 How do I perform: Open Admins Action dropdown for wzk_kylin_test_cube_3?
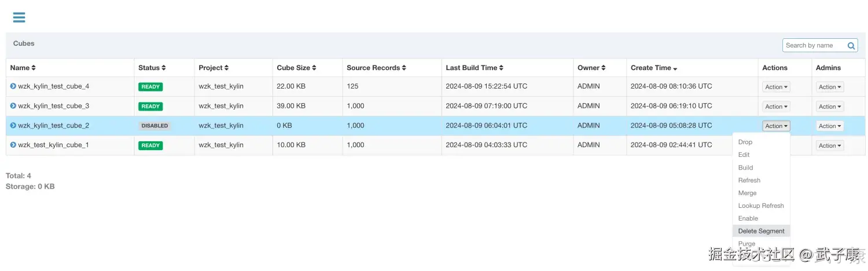830,107
